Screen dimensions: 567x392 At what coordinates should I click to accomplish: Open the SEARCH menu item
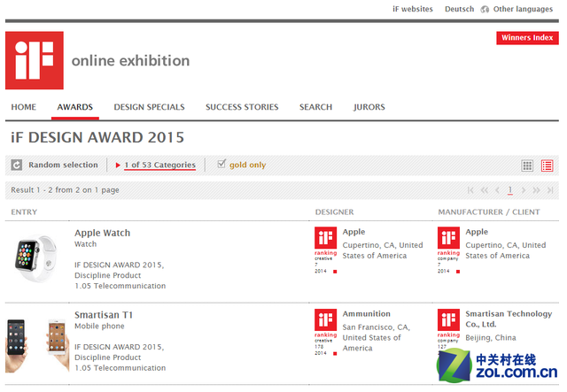[x=315, y=107]
